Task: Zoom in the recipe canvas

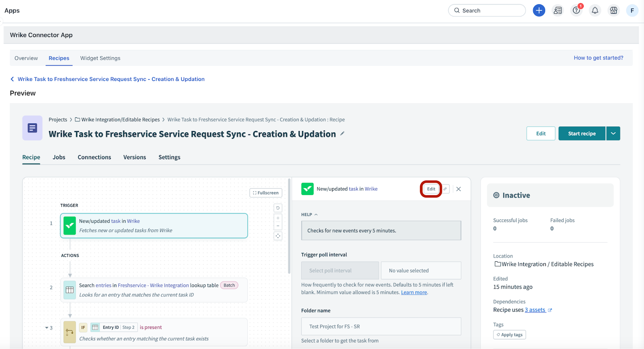Action: click(278, 218)
